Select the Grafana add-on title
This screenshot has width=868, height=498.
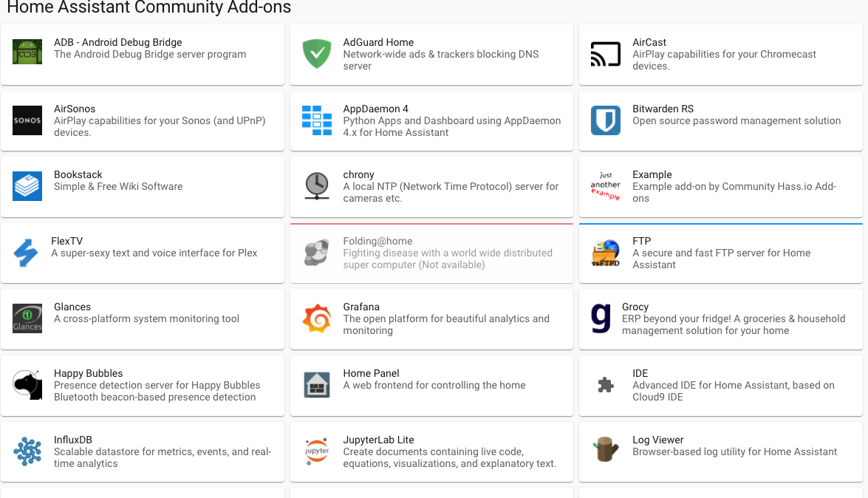(361, 307)
